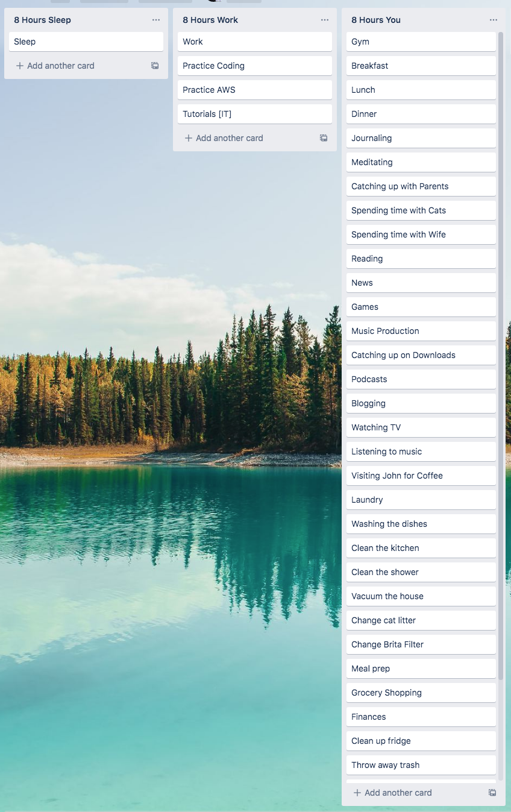Open the Clean the kitchen card
This screenshot has height=812, width=511.
pos(421,548)
